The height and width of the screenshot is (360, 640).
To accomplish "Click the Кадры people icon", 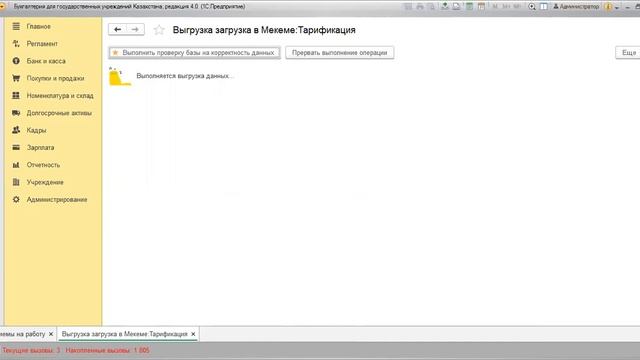I will [16, 130].
